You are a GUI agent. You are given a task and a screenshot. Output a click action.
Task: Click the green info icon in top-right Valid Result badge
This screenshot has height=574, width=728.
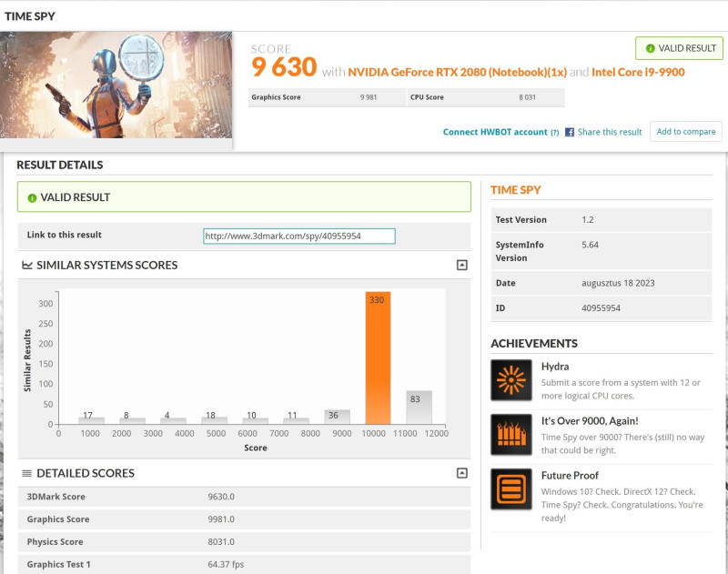pyautogui.click(x=651, y=48)
